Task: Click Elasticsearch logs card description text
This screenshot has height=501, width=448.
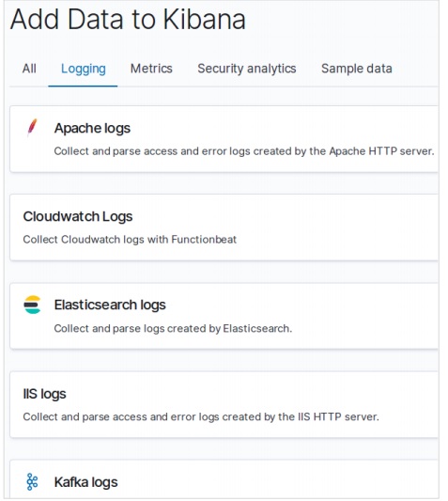Action: pyautogui.click(x=173, y=328)
